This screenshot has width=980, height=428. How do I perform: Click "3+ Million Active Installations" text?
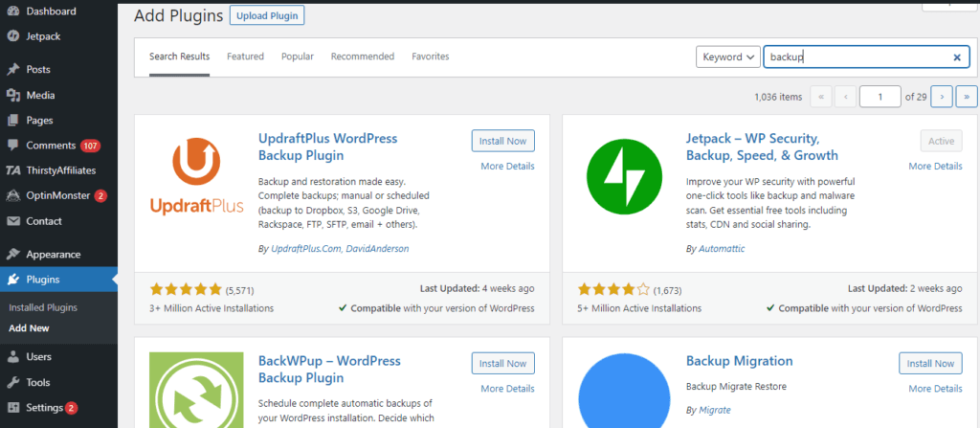coord(212,308)
